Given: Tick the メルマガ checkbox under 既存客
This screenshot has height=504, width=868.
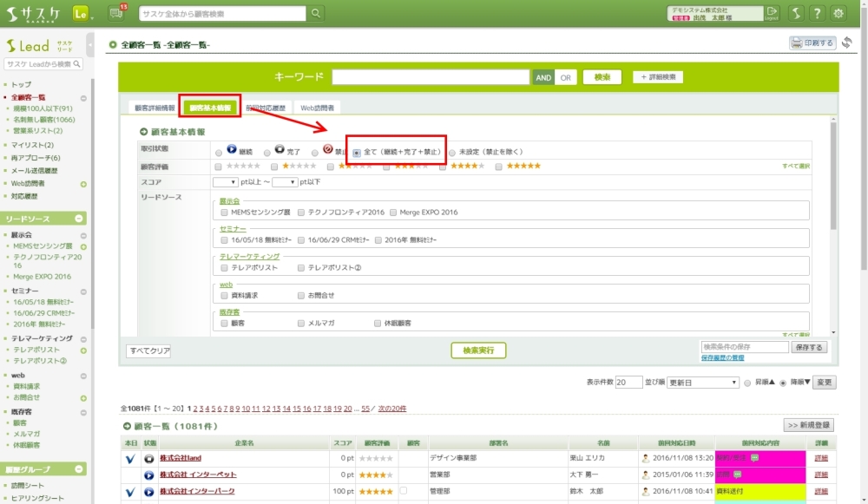Looking at the screenshot, I should click(x=300, y=323).
